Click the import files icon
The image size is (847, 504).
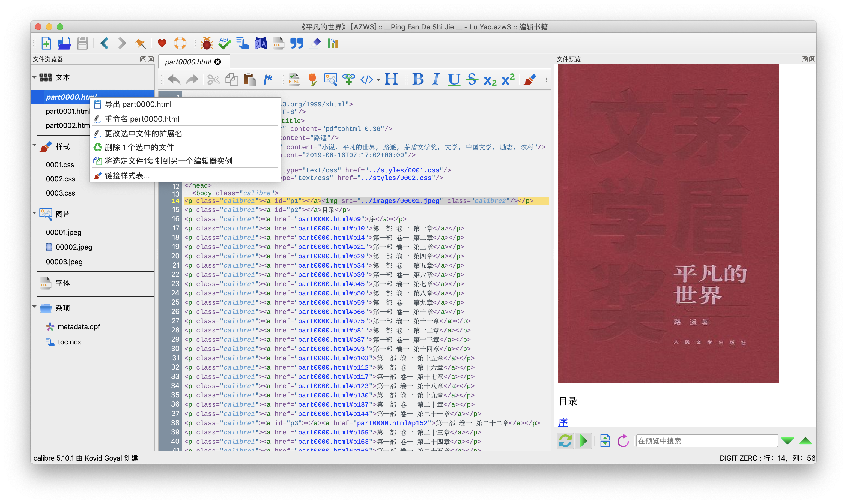64,43
